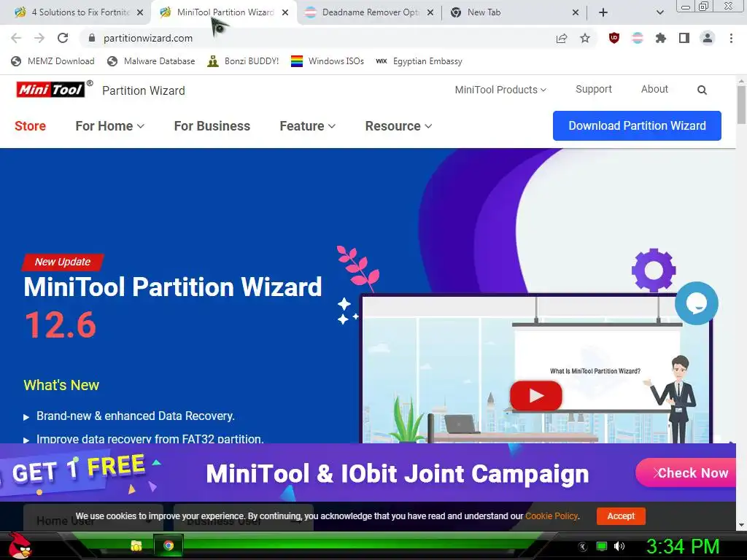747x560 pixels.
Task: Go back using the browser back arrow
Action: [16, 38]
